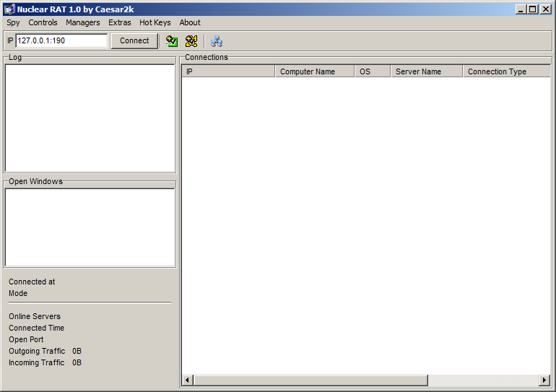Click the horizontal scrollbar's right arrow

pos(544,380)
